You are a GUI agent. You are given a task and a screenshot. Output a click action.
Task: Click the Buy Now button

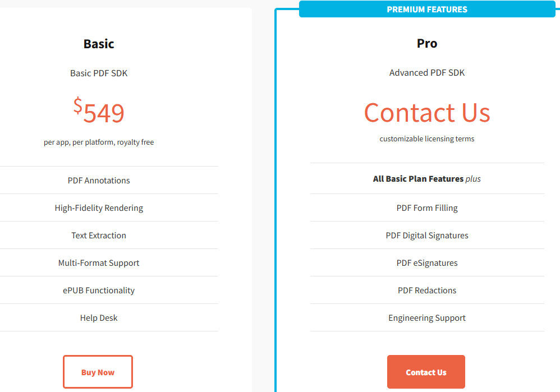click(x=98, y=372)
